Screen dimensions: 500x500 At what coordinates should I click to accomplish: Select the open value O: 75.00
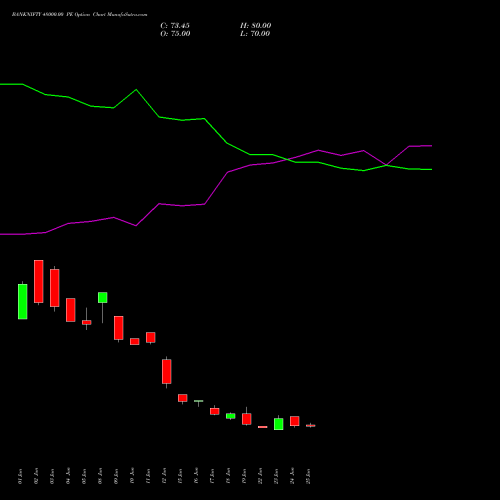tap(175, 34)
